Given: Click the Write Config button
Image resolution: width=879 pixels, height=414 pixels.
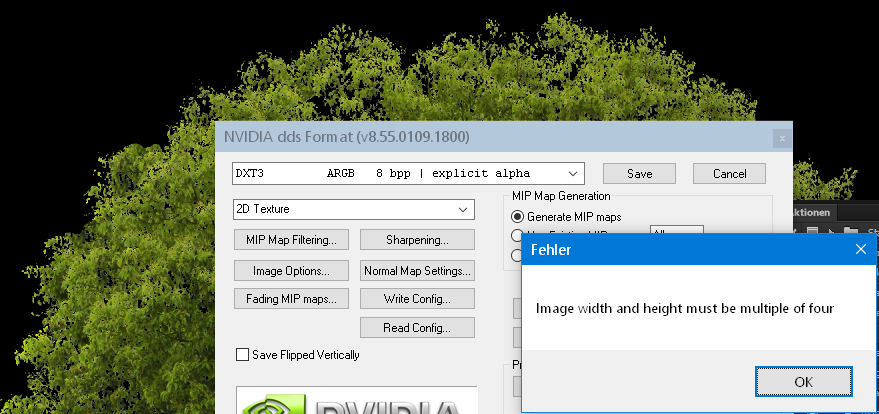Looking at the screenshot, I should [417, 299].
